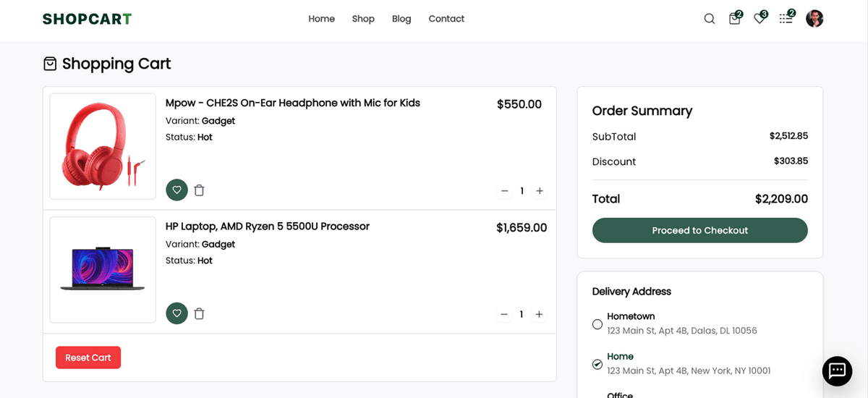Open the search magnifier icon
The width and height of the screenshot is (868, 398).
click(x=710, y=19)
